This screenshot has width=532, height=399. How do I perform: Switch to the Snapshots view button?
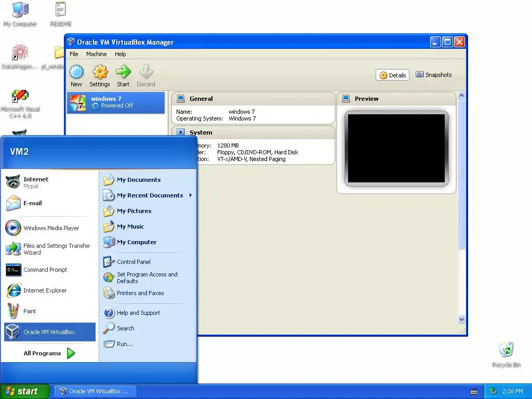click(434, 75)
